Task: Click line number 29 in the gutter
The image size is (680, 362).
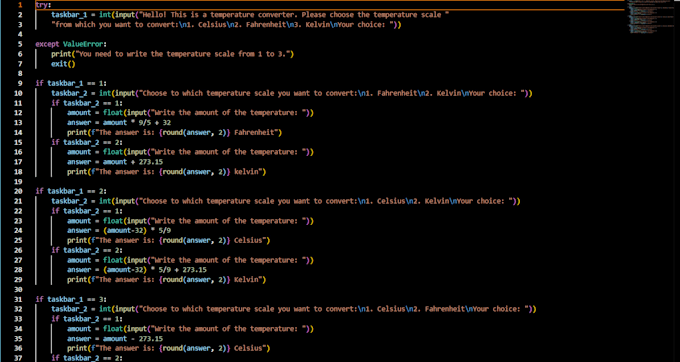Action: (x=19, y=280)
